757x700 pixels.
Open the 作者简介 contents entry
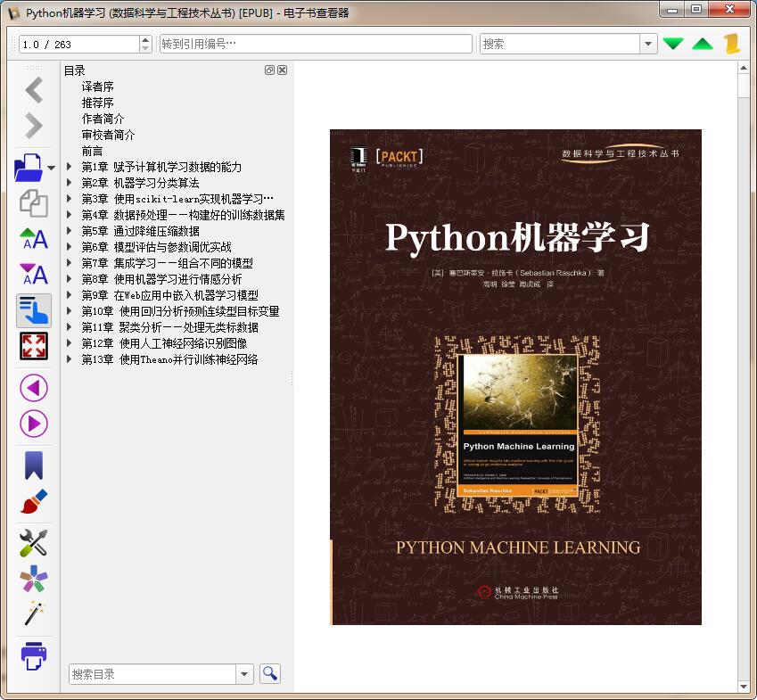pyautogui.click(x=103, y=119)
